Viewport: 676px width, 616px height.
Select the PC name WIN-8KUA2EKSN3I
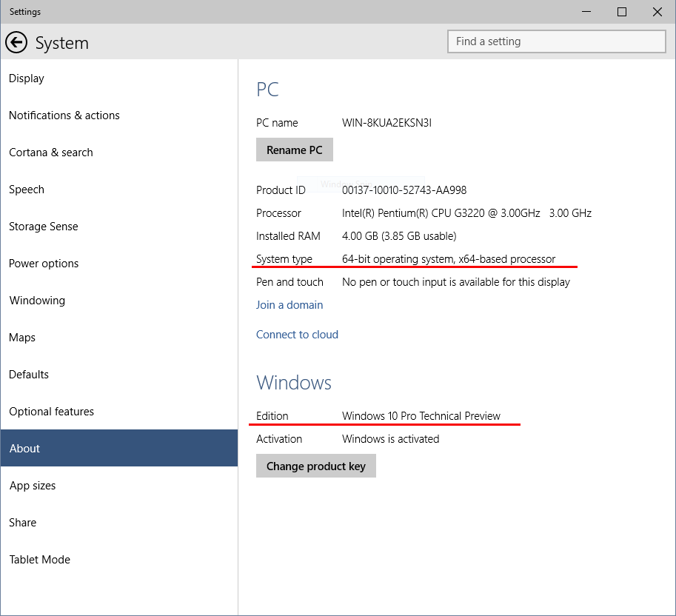pyautogui.click(x=386, y=123)
